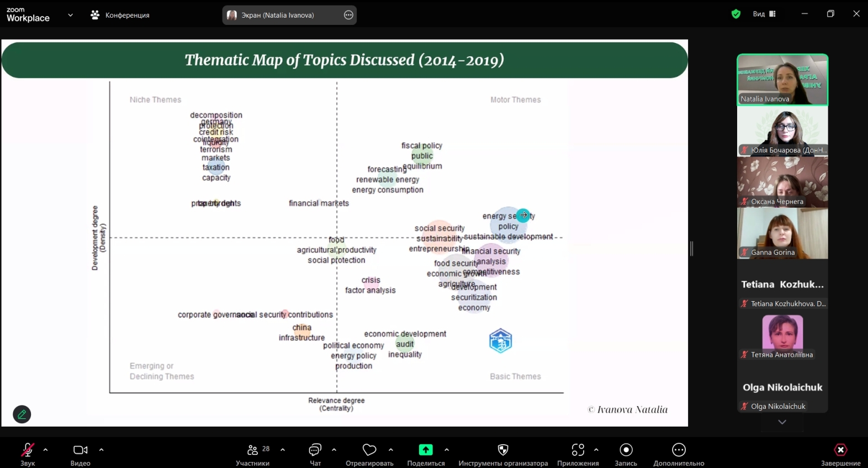Click the participant count 28
The image size is (868, 468).
pyautogui.click(x=266, y=449)
